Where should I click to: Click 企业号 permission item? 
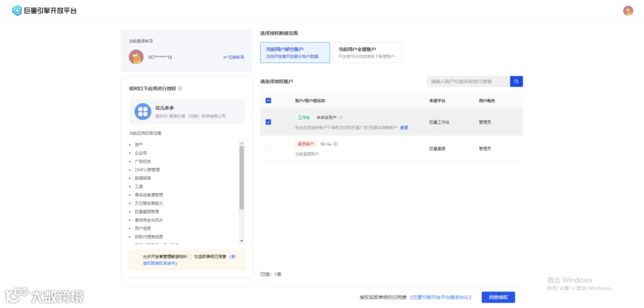pos(141,153)
